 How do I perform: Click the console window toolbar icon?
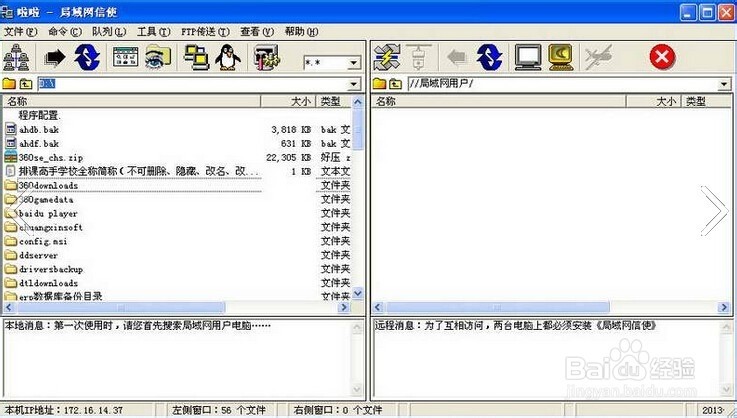tap(125, 57)
